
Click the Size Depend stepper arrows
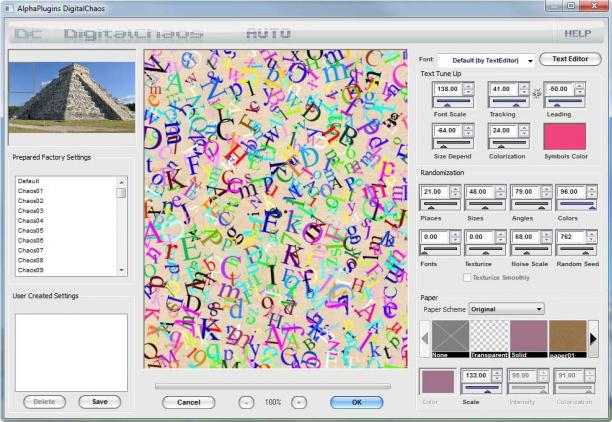click(468, 130)
